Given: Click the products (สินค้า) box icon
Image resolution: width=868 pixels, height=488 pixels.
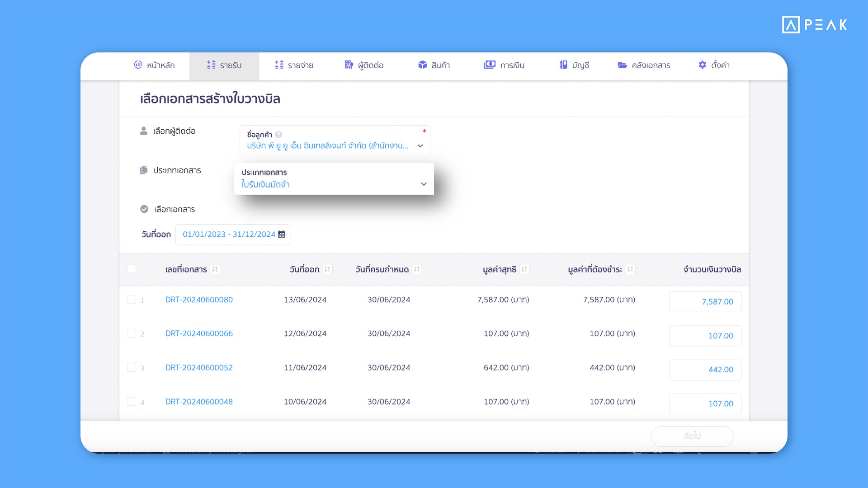Looking at the screenshot, I should [422, 65].
